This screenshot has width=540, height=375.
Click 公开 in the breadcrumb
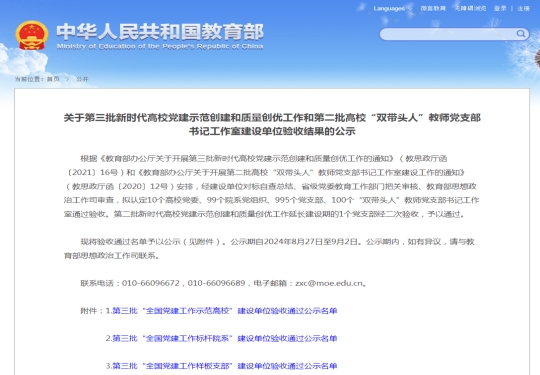[x=82, y=79]
